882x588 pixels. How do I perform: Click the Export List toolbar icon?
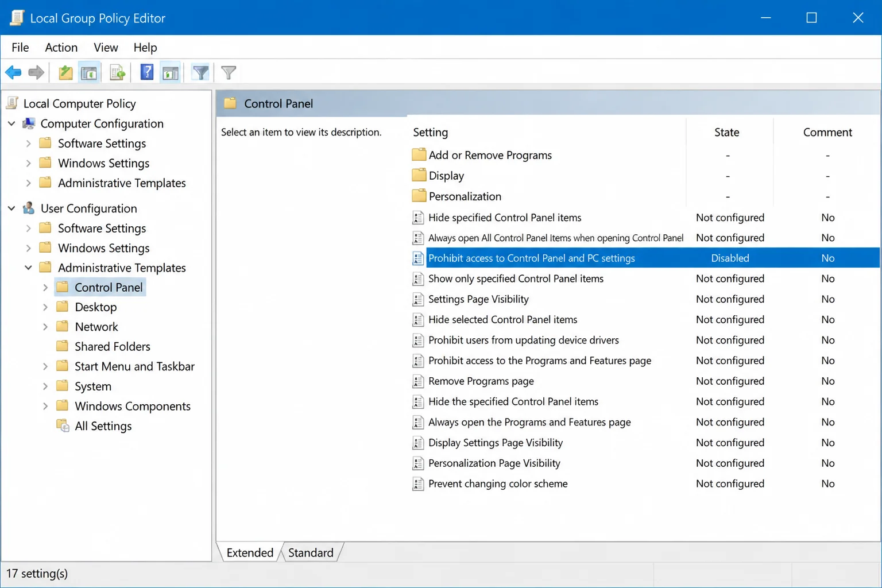click(x=117, y=72)
